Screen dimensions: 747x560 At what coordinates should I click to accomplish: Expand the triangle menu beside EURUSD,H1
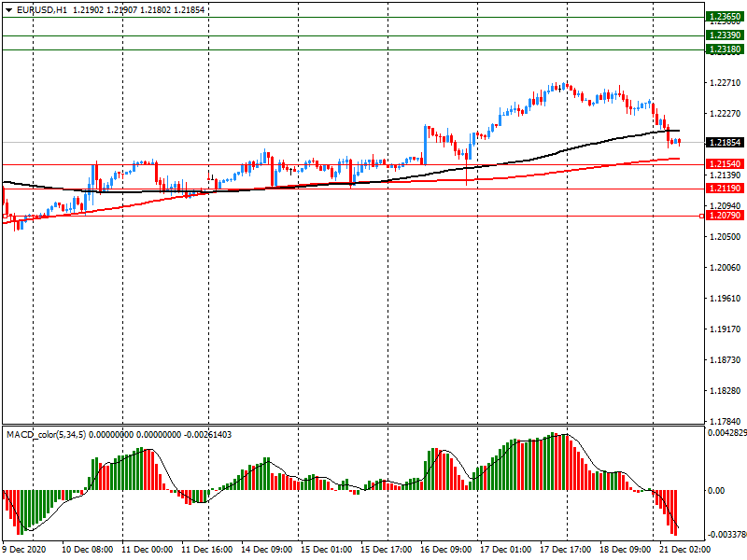click(x=8, y=10)
